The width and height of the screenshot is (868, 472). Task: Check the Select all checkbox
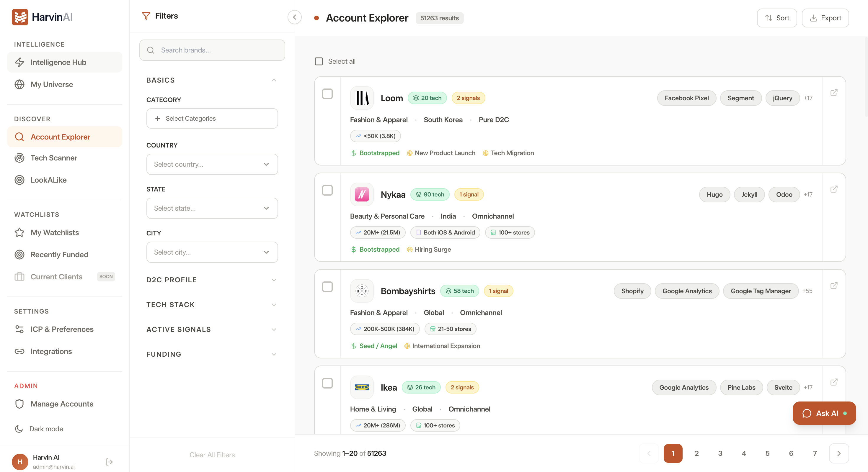coord(319,61)
